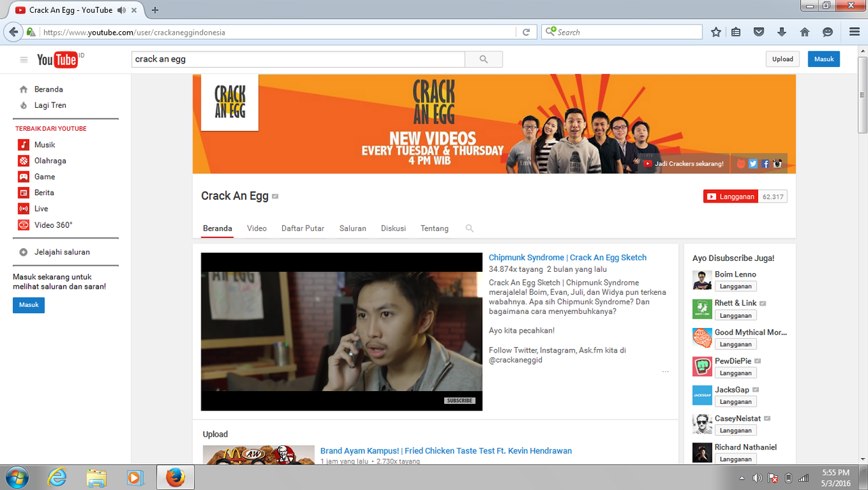The height and width of the screenshot is (490, 868).
Task: Open Internet Explorer from taskbar
Action: pos(58,477)
